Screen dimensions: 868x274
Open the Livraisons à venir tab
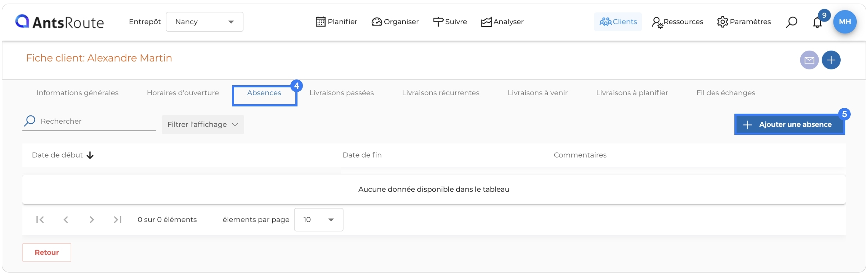point(538,93)
